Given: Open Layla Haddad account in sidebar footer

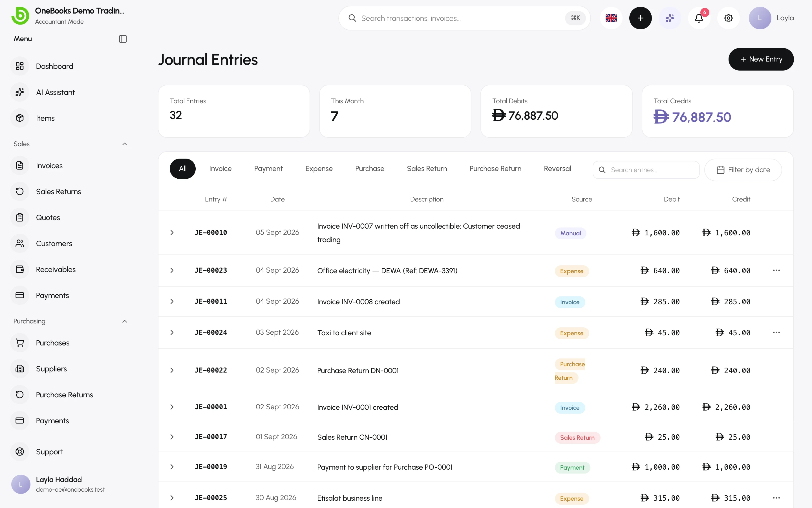Looking at the screenshot, I should tap(69, 484).
